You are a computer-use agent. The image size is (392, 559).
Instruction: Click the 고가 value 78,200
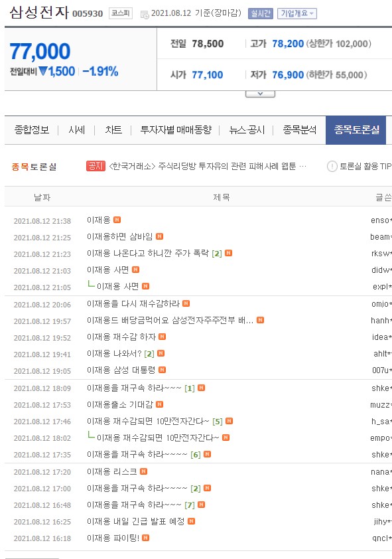(x=288, y=44)
